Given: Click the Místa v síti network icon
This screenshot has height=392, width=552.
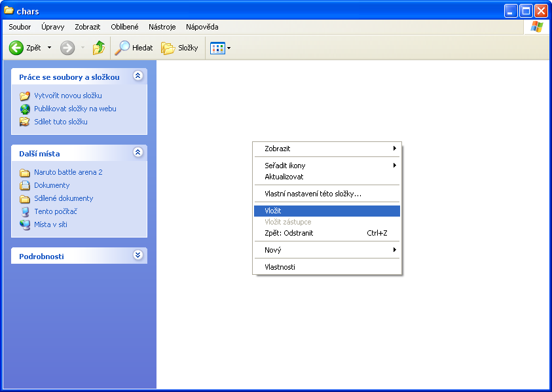Looking at the screenshot, I should (25, 225).
